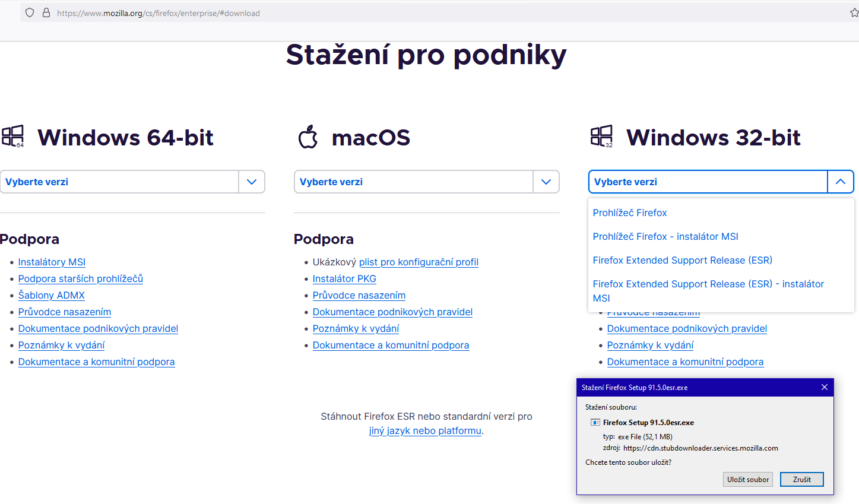Click the tracking protection shield icon
The height and width of the screenshot is (504, 859).
coord(30,12)
